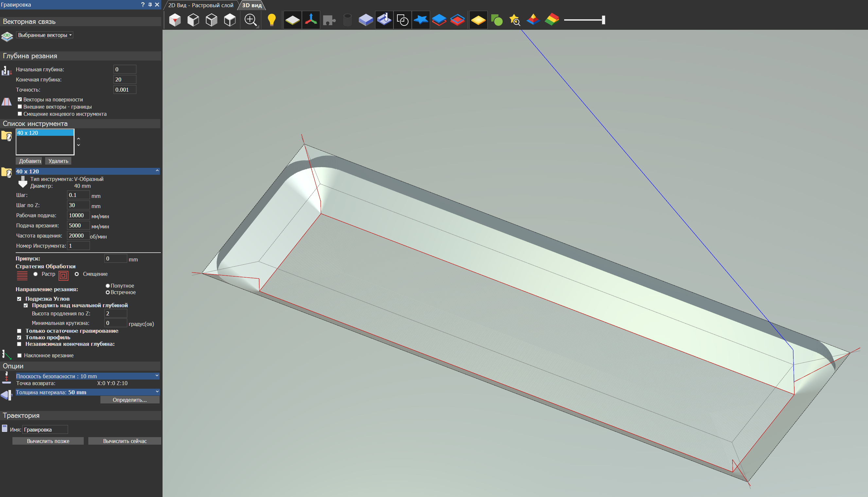Open the Выбранные векторы dropdown
Viewport: 868px width, 497px height.
click(45, 35)
